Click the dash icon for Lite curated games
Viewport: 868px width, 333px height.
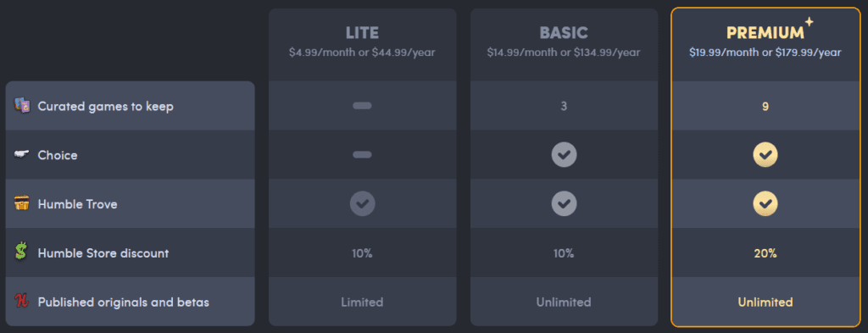click(x=362, y=106)
